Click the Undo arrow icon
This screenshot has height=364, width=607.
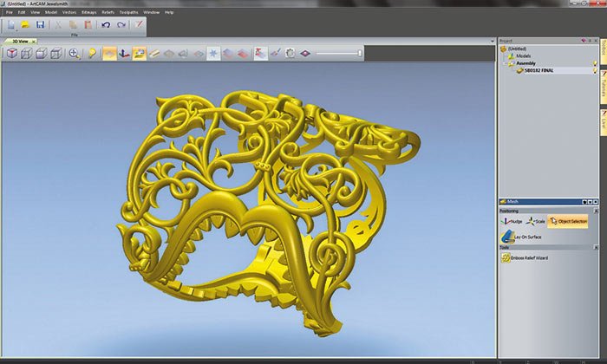(x=106, y=25)
